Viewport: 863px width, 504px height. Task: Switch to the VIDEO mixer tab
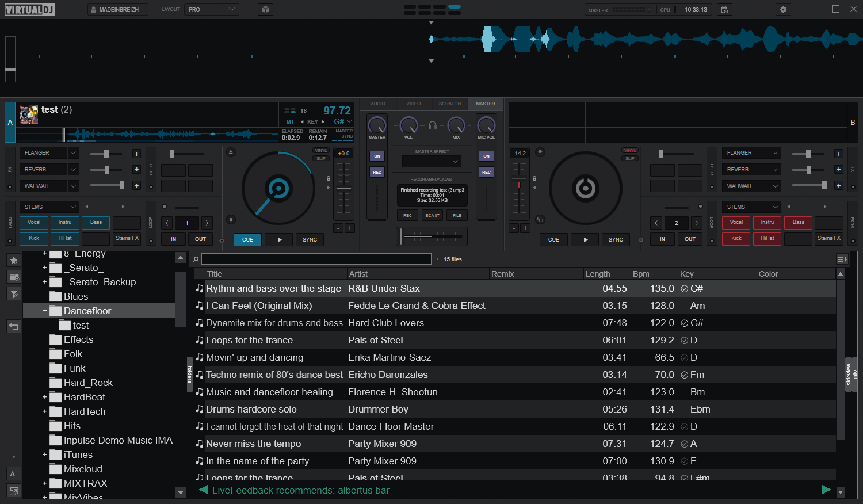(414, 104)
